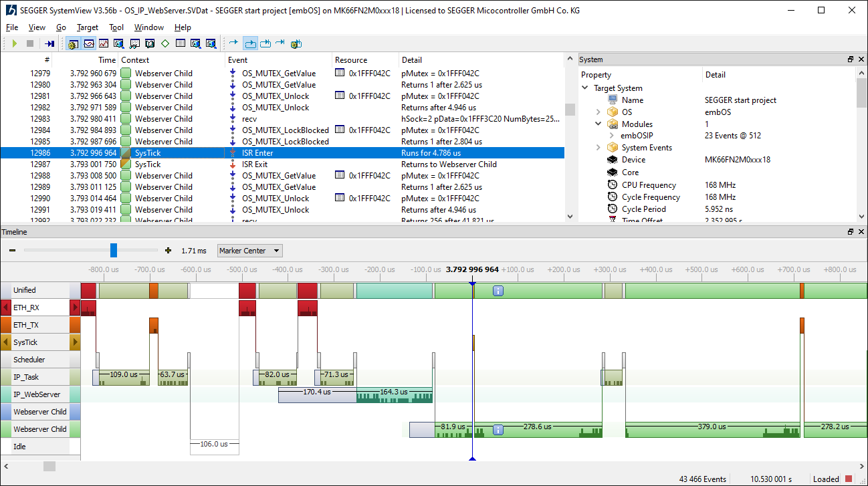
Task: Toggle the auto-scroll button highlighted in toolbar
Action: [250, 43]
